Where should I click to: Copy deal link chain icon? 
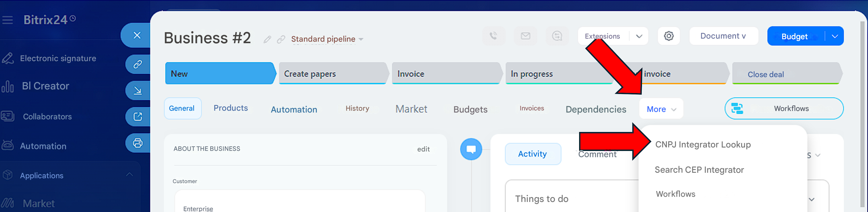(x=281, y=40)
